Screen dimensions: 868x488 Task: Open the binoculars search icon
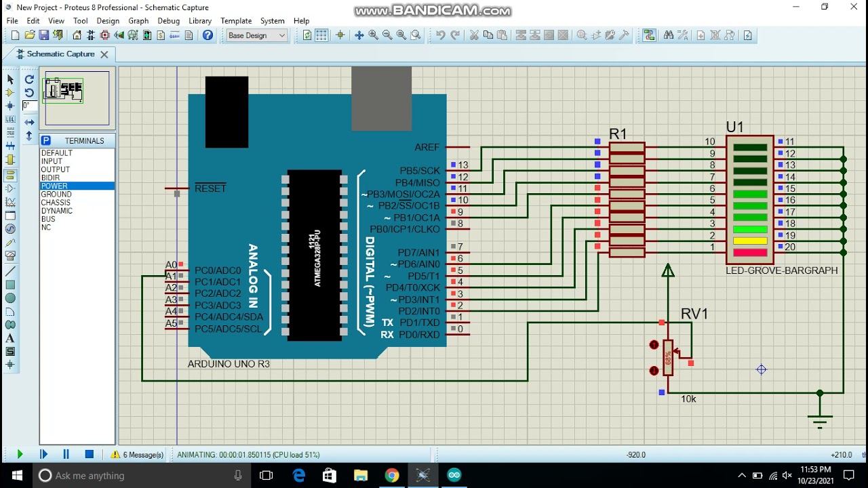[669, 35]
